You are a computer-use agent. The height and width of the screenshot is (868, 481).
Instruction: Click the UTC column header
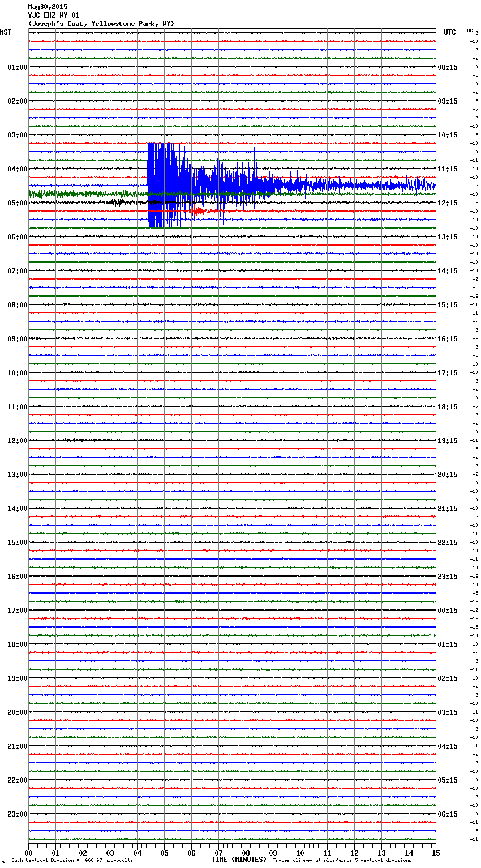click(450, 32)
